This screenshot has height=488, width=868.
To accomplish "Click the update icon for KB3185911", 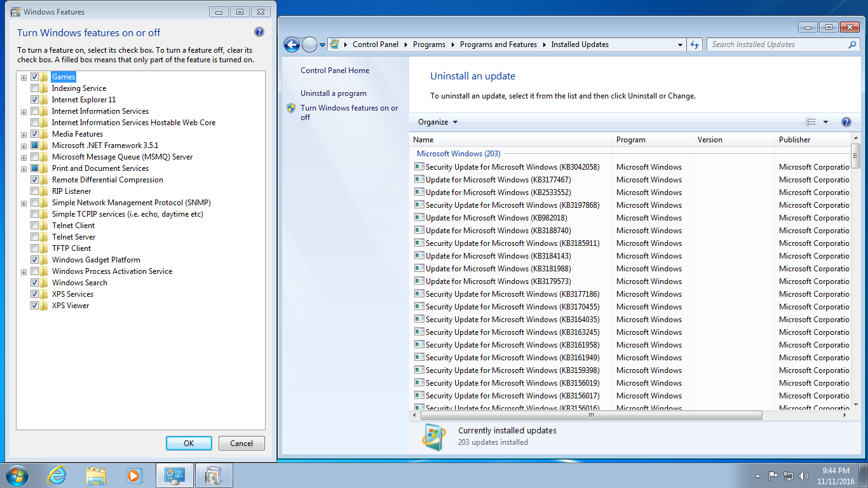I will [x=419, y=243].
